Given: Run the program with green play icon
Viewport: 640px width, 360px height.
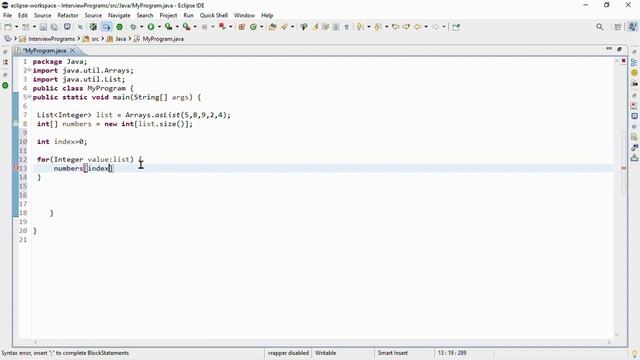Looking at the screenshot, I should tap(151, 27).
